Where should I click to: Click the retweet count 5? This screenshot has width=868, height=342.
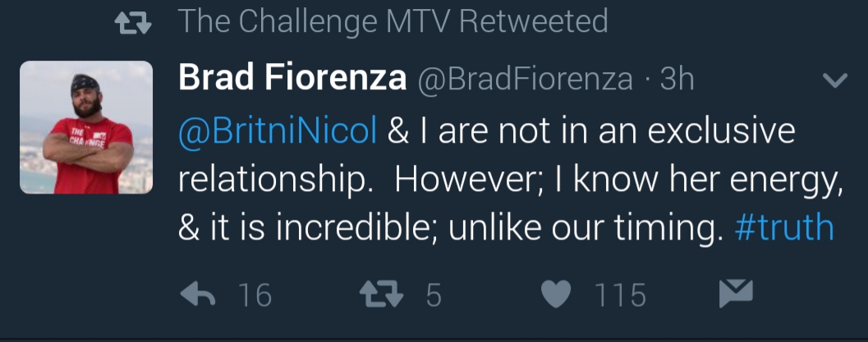pos(434,294)
